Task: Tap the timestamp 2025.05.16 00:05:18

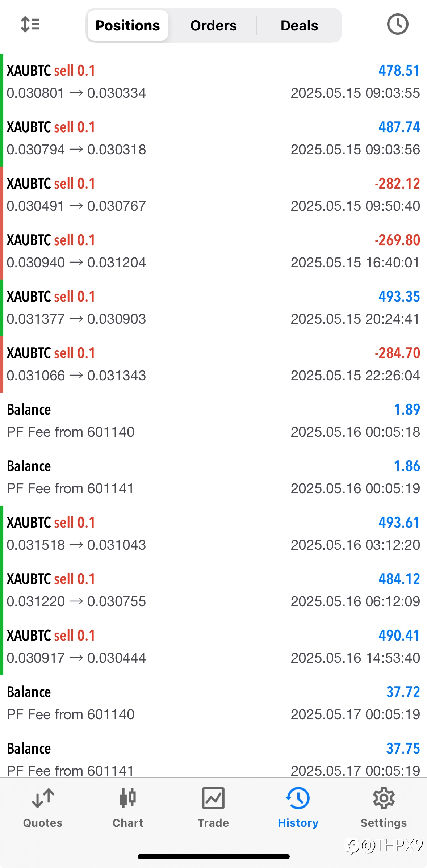Action: click(355, 432)
